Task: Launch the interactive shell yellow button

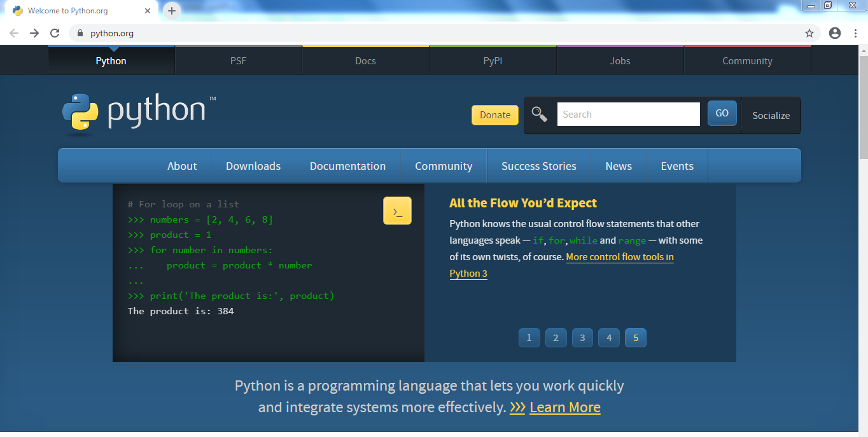Action: tap(397, 211)
